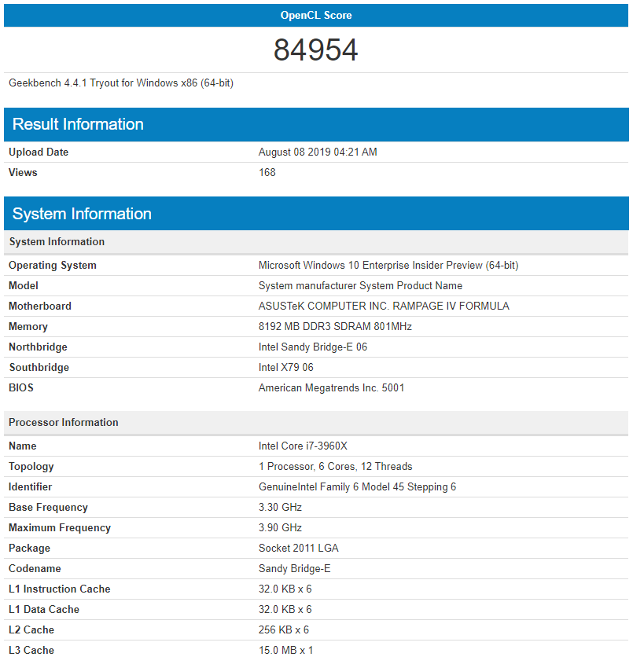
Task: Select the 3.30 GHz value
Action: [280, 508]
